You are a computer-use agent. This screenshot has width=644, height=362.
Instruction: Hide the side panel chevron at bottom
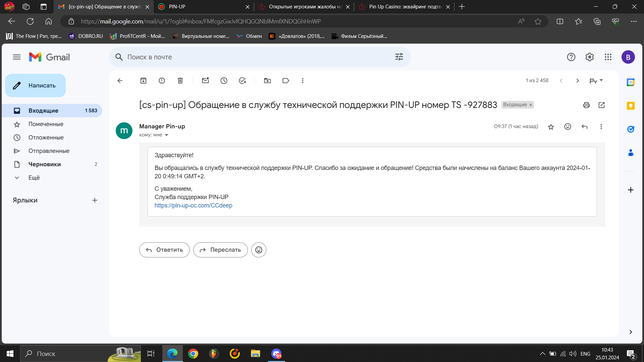point(631,332)
